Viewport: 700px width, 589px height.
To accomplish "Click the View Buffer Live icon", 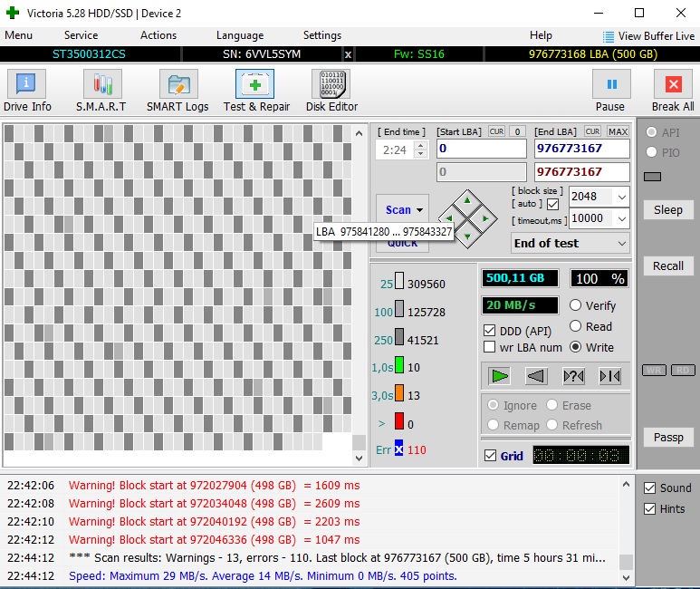I will 609,36.
